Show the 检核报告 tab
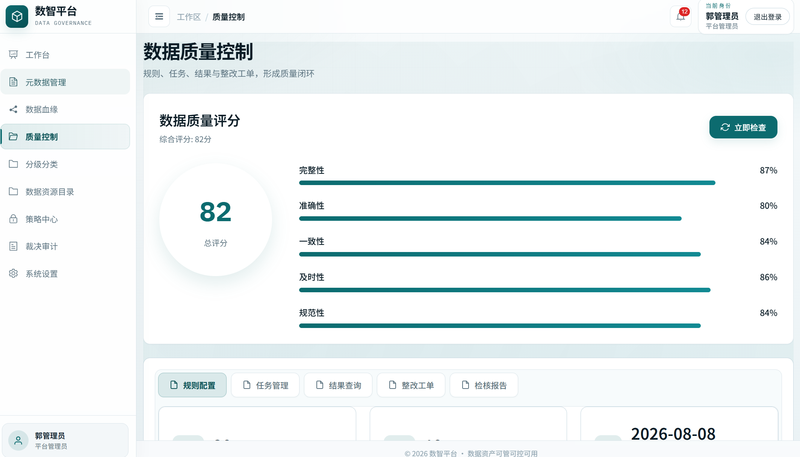This screenshot has height=457, width=800. (484, 385)
